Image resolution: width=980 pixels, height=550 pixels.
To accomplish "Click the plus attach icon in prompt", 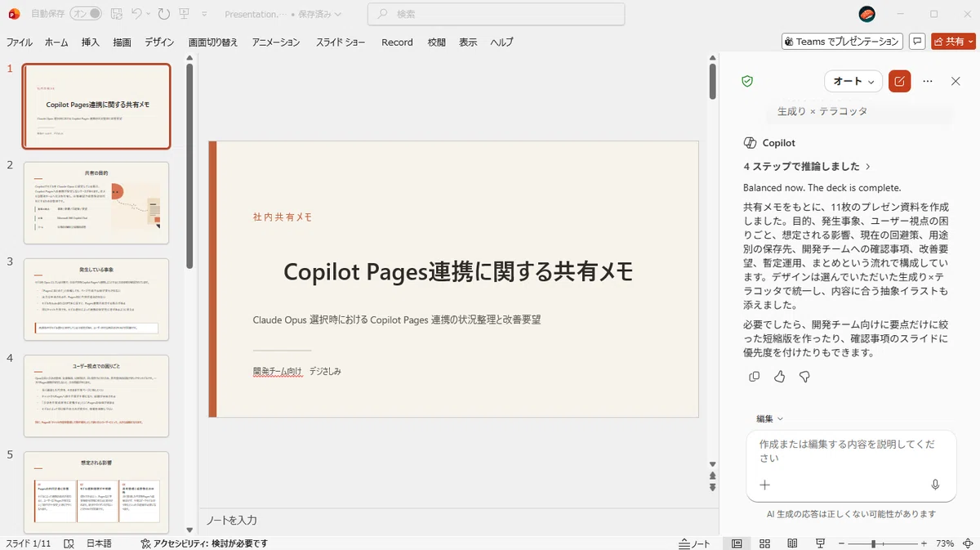I will (x=764, y=485).
